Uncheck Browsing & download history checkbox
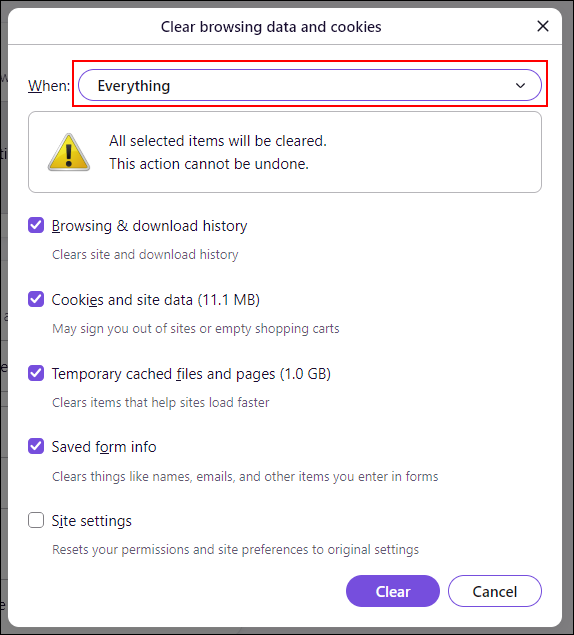The width and height of the screenshot is (574, 635). coord(36,225)
